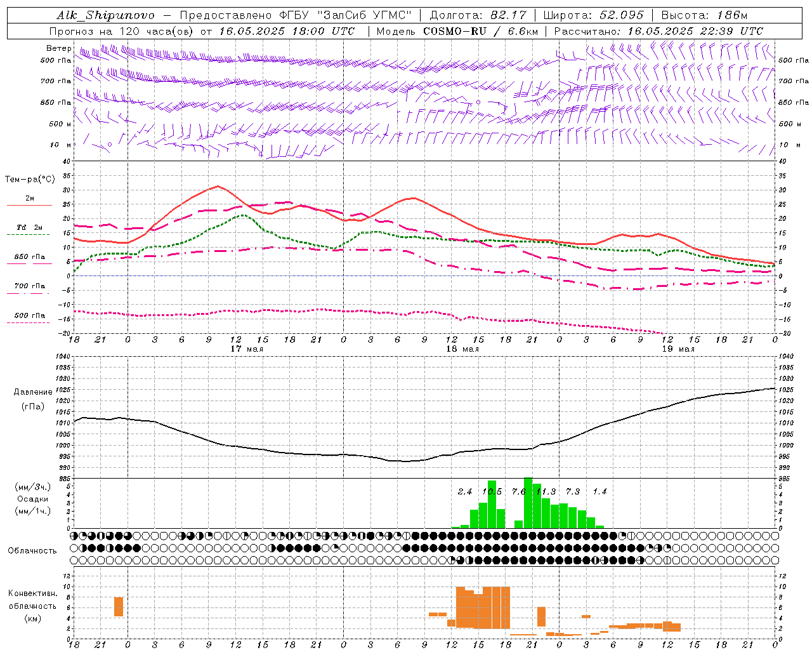
Task: Click the Td 2м dashed legend line sample
Action: (x=29, y=234)
